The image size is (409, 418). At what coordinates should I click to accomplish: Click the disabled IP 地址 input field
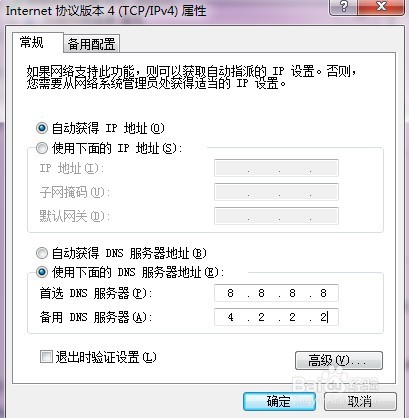click(276, 168)
